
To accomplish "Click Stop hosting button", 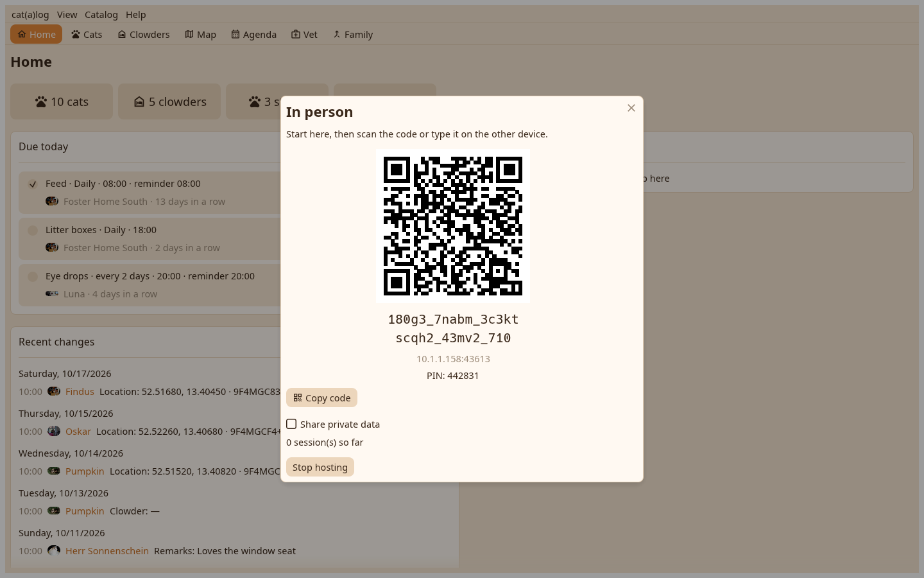I will point(320,467).
